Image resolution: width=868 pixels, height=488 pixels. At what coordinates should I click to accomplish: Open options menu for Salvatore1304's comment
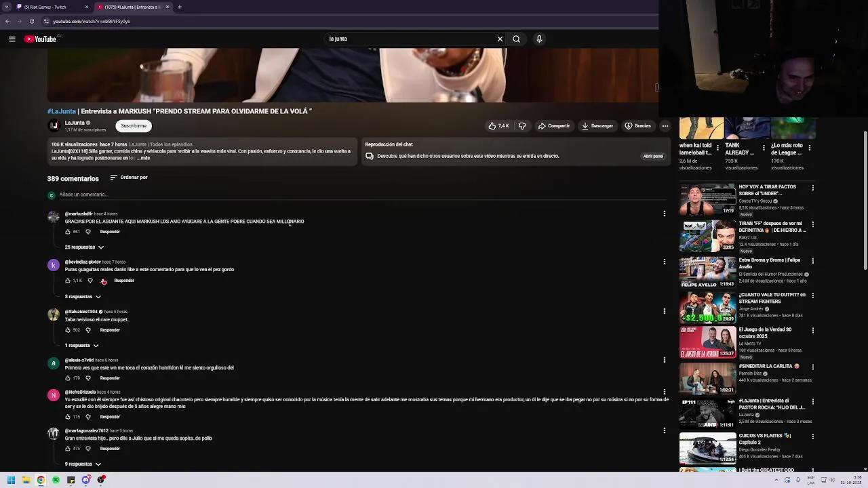[665, 311]
